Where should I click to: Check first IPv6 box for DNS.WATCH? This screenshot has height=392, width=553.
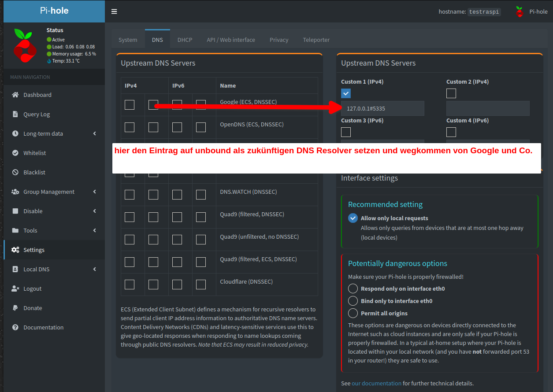click(x=177, y=195)
